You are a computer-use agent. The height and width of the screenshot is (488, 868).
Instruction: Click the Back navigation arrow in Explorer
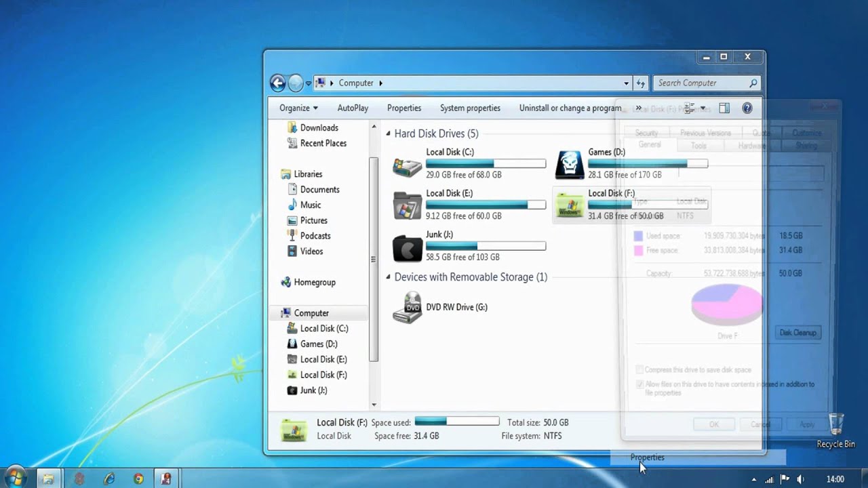point(277,83)
